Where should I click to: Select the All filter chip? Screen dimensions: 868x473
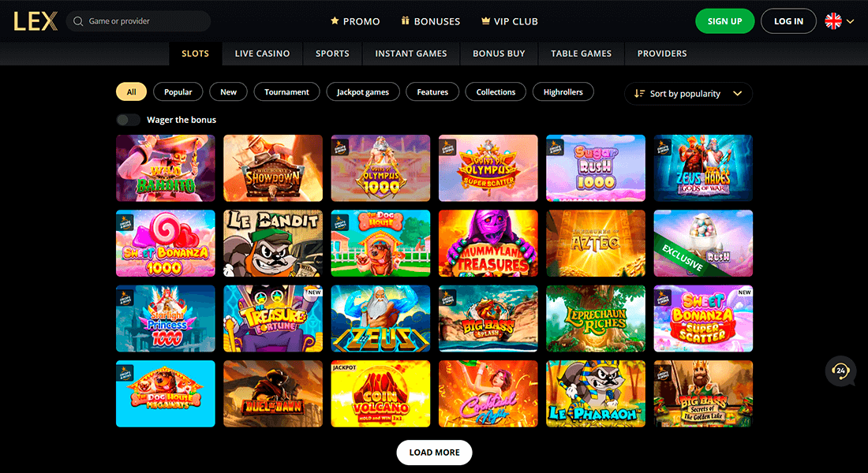tap(131, 91)
